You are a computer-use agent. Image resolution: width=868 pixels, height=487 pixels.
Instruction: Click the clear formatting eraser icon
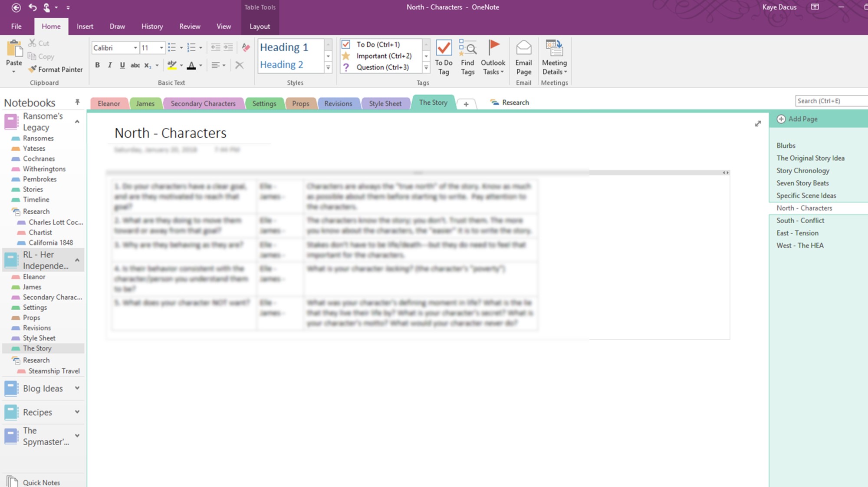[x=246, y=48]
